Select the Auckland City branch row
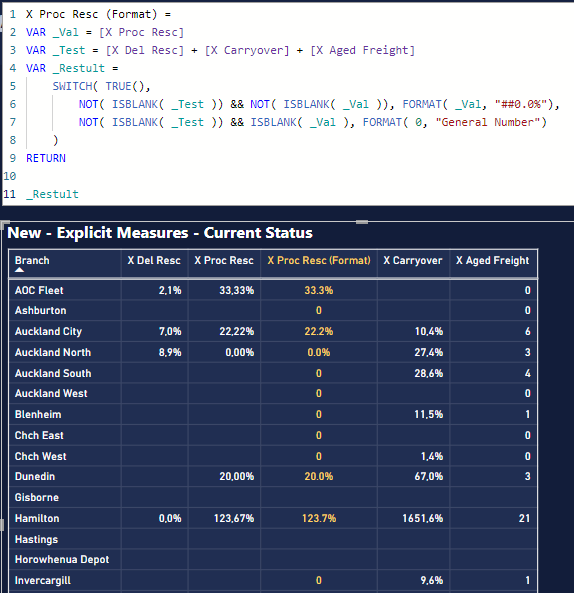Image resolution: width=574 pixels, height=593 pixels. point(273,331)
